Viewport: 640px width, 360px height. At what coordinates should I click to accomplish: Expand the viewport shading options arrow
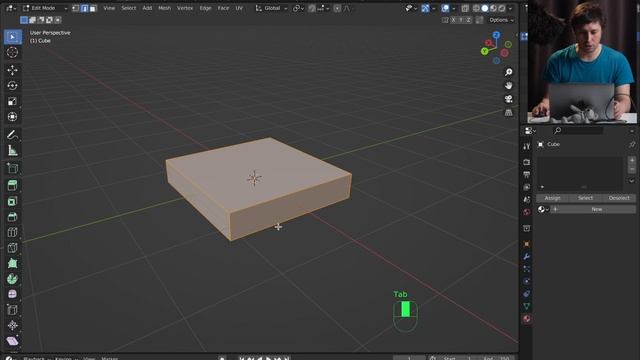click(510, 8)
